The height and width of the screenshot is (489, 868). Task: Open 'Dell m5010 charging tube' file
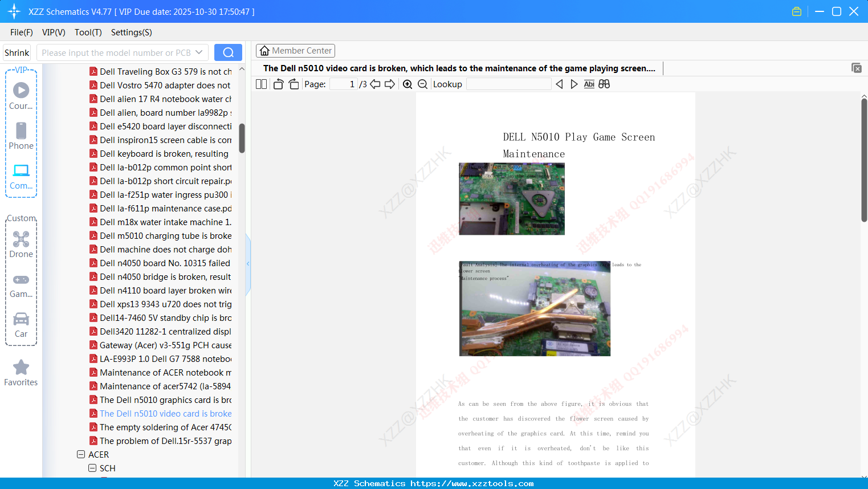tap(161, 235)
